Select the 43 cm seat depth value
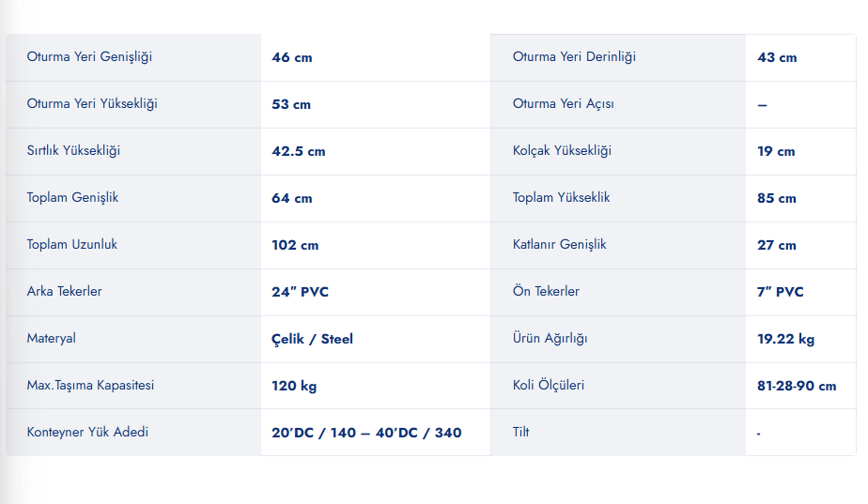This screenshot has height=504, width=868. point(777,57)
